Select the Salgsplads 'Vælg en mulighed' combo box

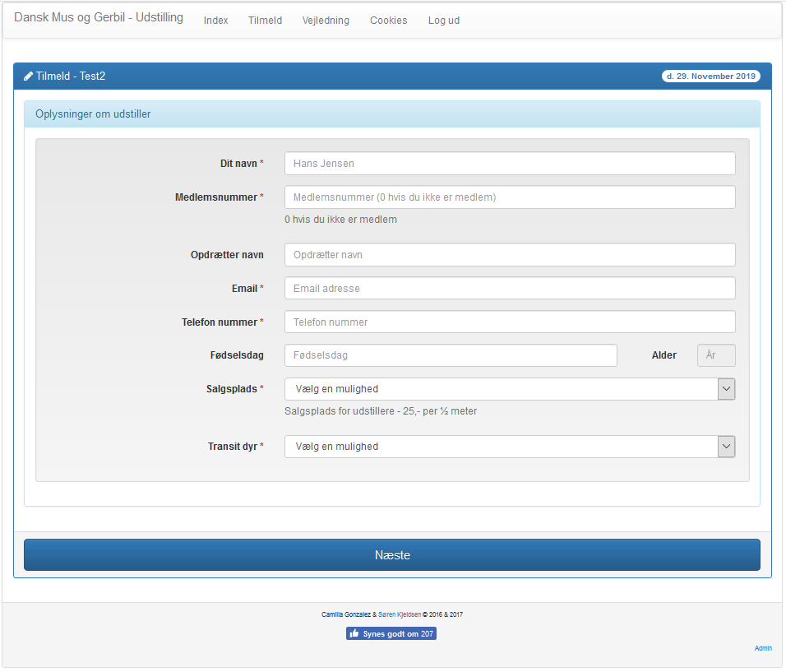(x=500, y=389)
